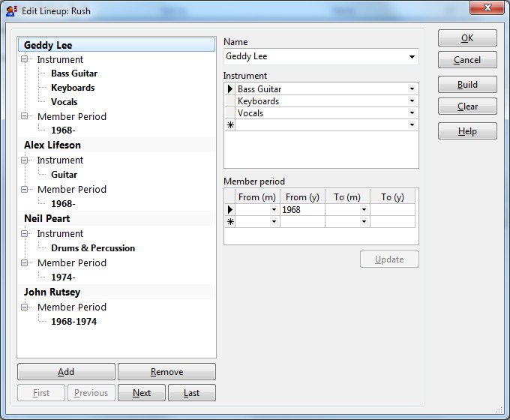Collapse Geddy Lee's Member Period node

(25, 116)
